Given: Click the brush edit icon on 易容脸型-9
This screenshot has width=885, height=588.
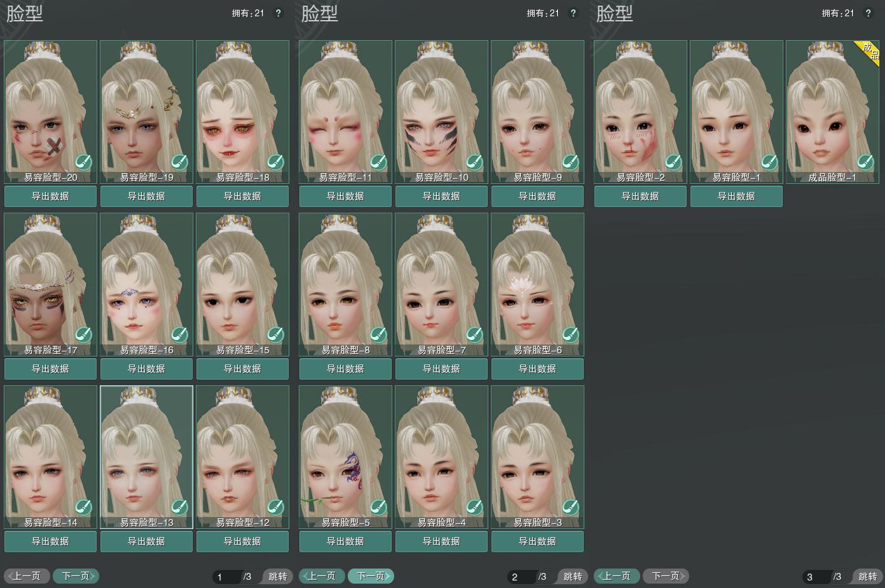Looking at the screenshot, I should click(x=571, y=162).
